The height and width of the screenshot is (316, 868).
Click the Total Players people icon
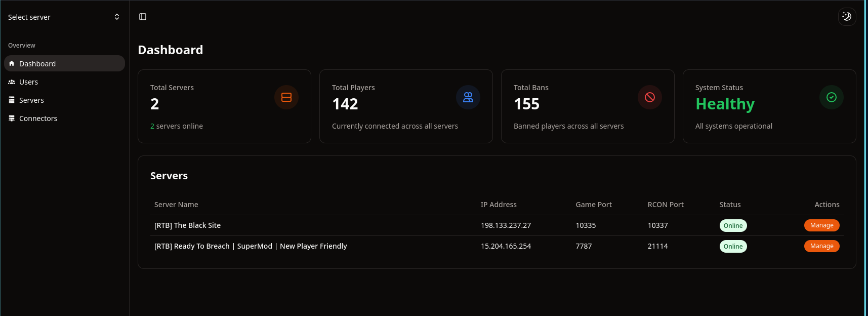click(x=468, y=97)
